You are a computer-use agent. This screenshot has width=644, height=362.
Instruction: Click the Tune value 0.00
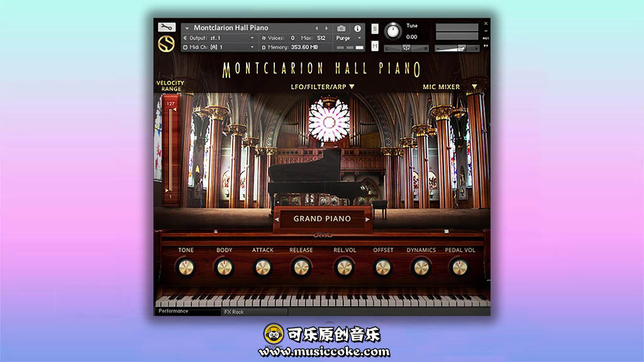(411, 37)
